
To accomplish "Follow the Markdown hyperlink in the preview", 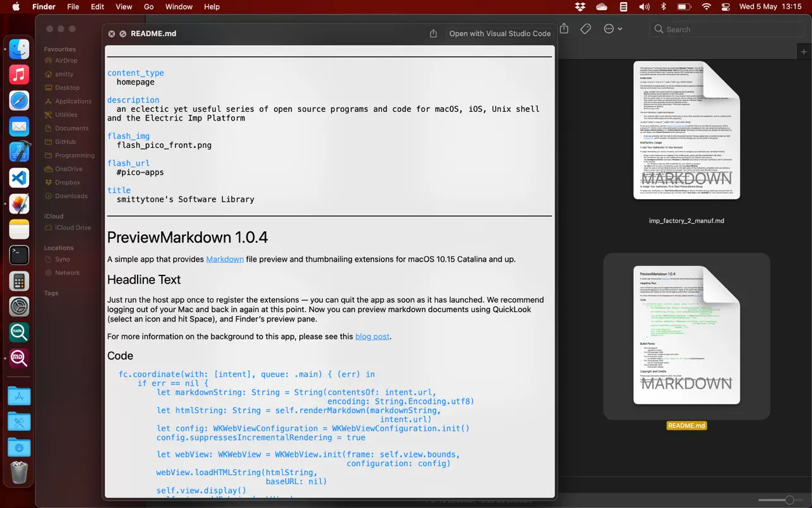I will coord(225,259).
